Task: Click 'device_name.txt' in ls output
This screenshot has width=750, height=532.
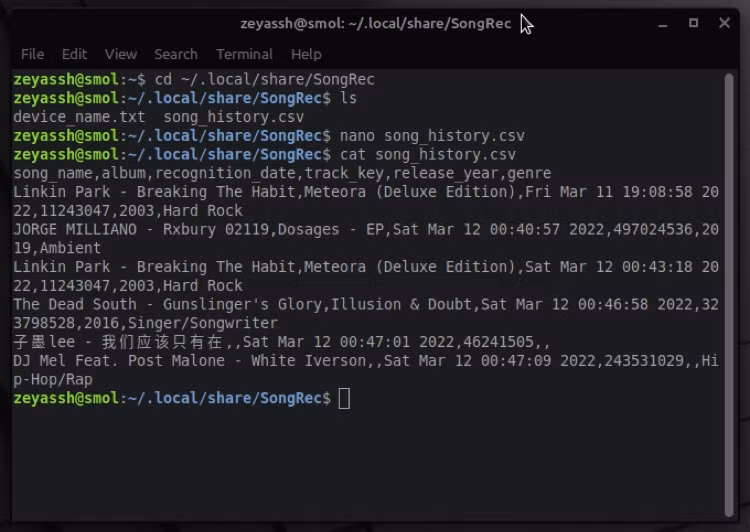Action: click(79, 117)
